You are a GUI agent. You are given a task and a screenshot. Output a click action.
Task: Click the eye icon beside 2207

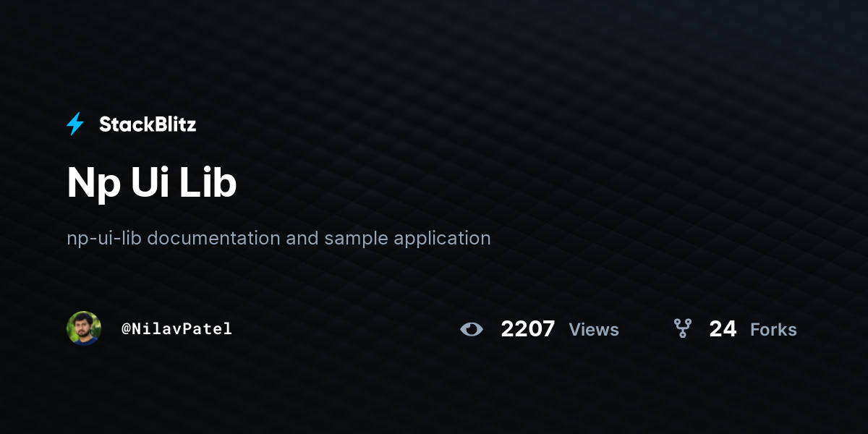472,330
